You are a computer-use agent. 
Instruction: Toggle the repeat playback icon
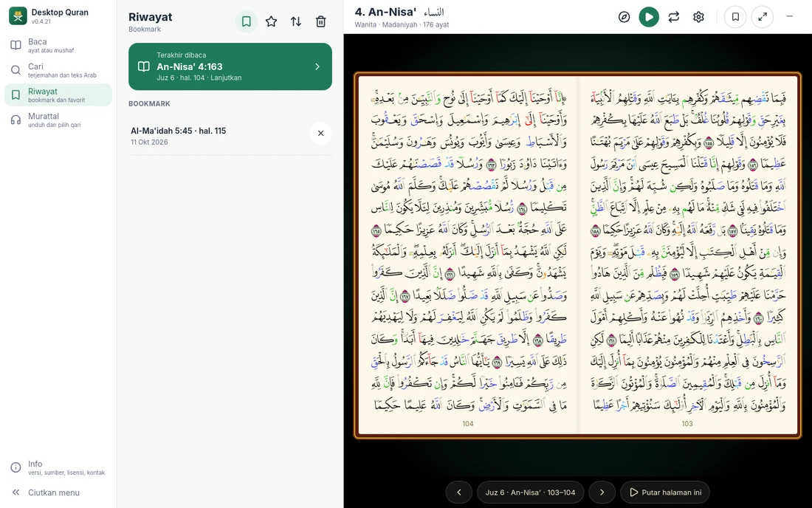(674, 17)
